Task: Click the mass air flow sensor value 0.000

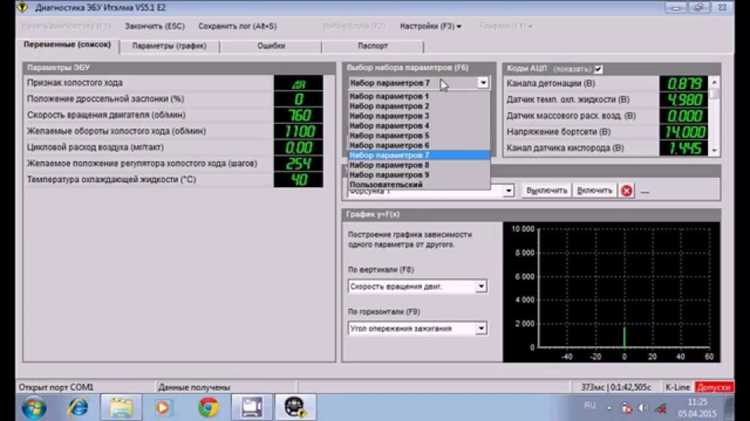Action: (684, 116)
